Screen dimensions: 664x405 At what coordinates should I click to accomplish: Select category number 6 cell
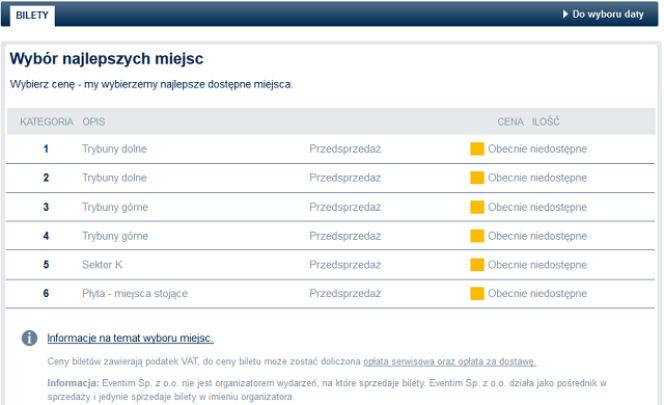(x=46, y=294)
